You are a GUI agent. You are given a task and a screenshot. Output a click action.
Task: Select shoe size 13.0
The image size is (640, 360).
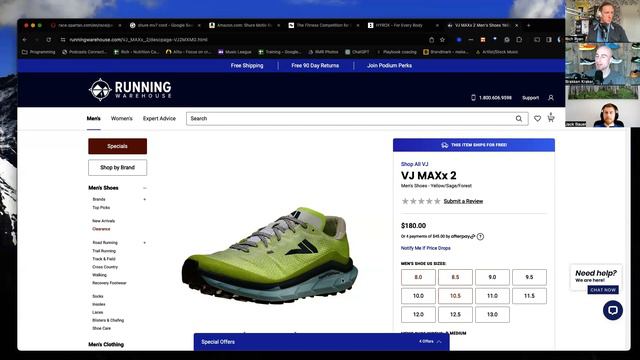click(492, 315)
